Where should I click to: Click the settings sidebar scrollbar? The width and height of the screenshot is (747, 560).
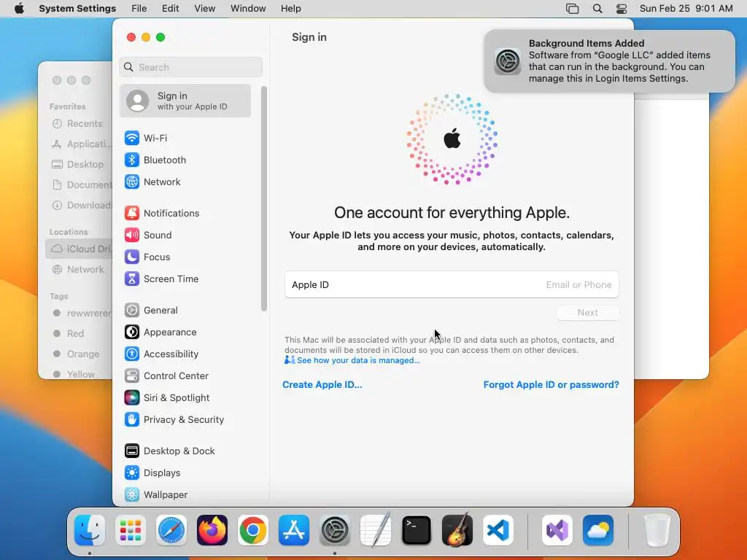pos(264,199)
